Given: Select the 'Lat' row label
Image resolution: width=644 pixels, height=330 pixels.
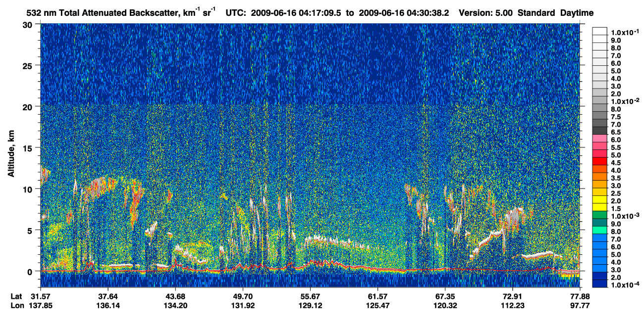Looking at the screenshot, I should 16,296.
